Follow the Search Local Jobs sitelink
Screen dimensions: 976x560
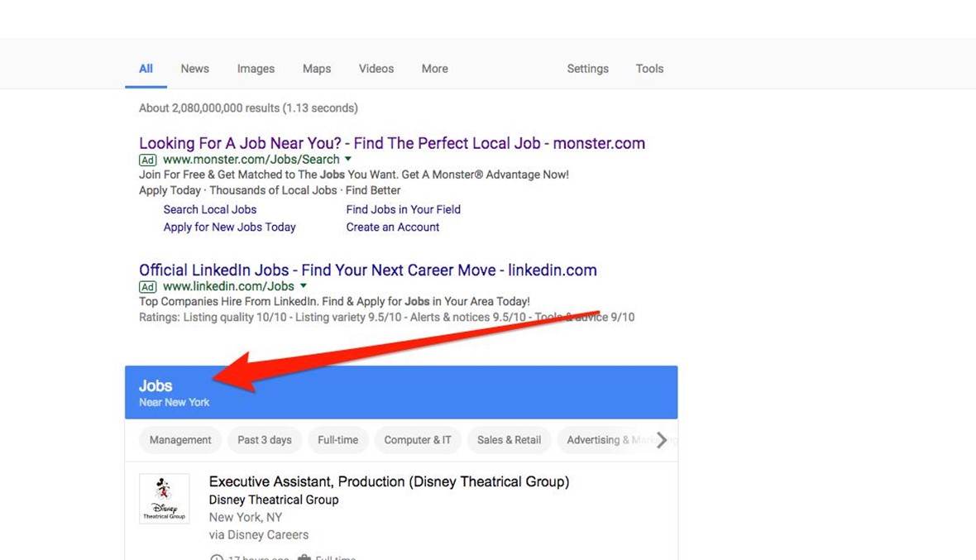point(210,209)
